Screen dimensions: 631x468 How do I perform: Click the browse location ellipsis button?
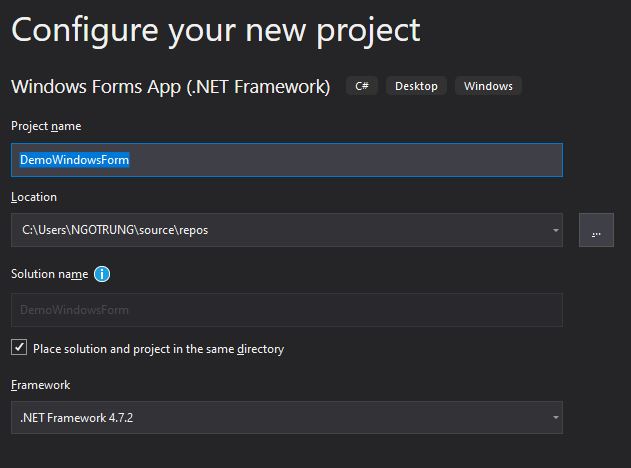(x=596, y=230)
